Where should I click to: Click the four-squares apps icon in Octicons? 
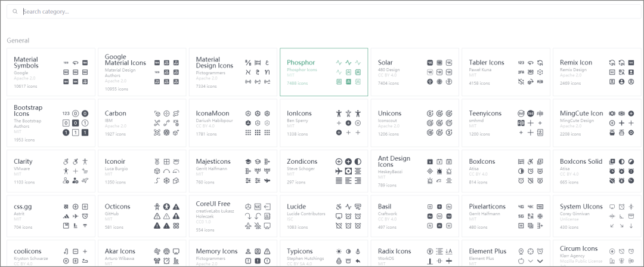point(176,225)
